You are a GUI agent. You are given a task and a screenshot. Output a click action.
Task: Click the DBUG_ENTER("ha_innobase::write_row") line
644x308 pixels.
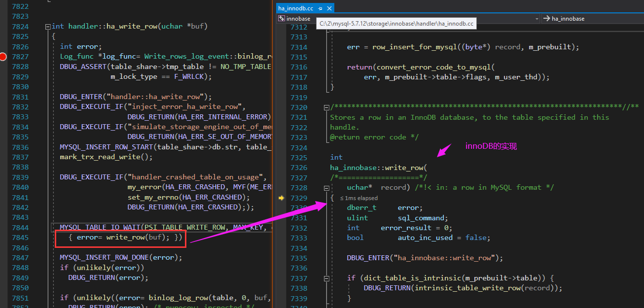coord(425,258)
